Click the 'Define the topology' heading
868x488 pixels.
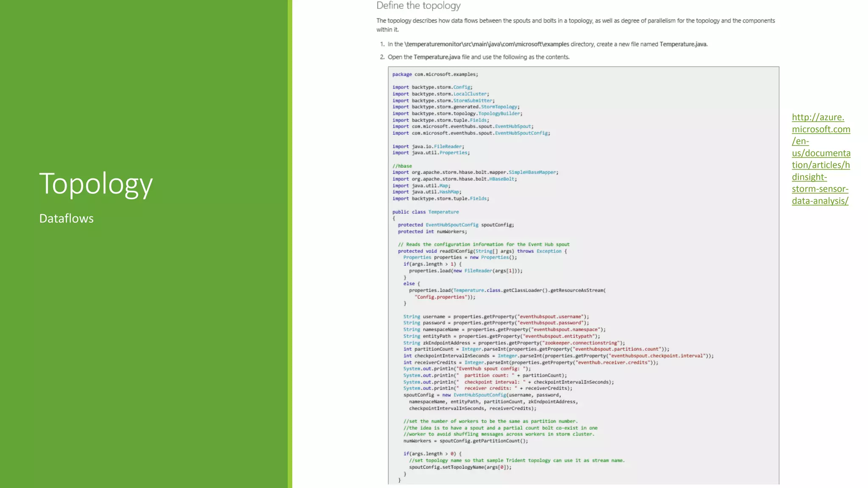coord(418,6)
